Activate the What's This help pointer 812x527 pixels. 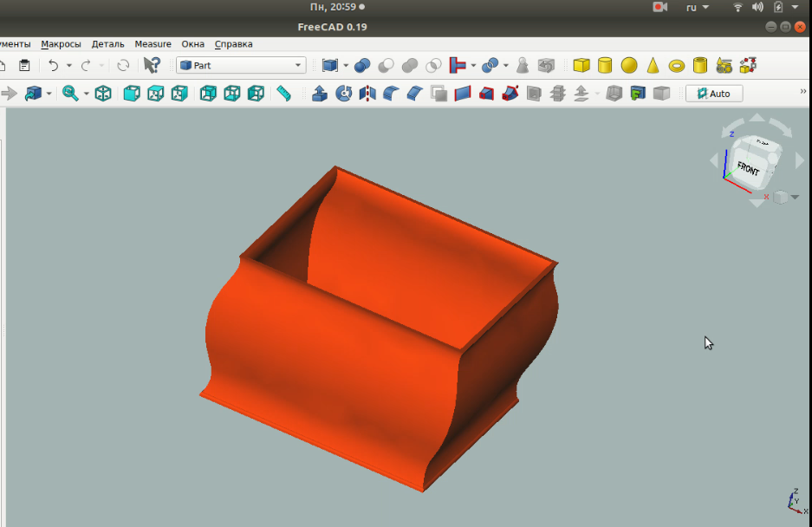tap(152, 65)
